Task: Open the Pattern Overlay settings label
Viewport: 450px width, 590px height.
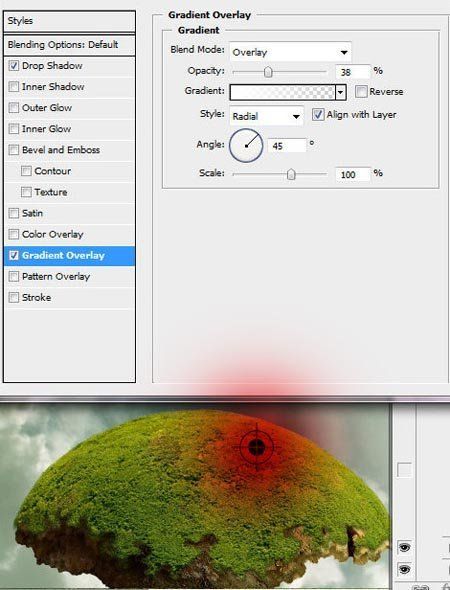Action: [56, 277]
